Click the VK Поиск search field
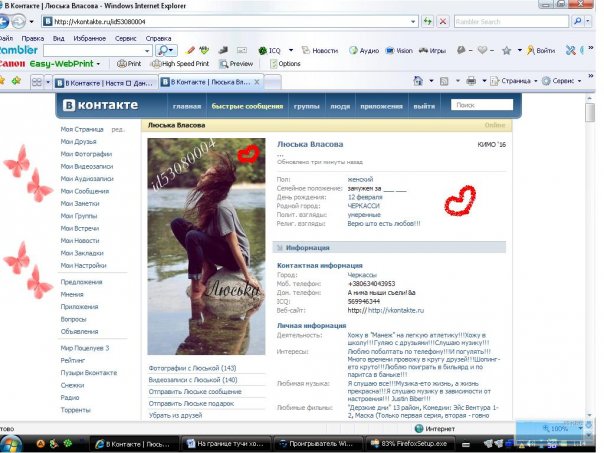Viewport: 604px width, 453px height. point(484,104)
